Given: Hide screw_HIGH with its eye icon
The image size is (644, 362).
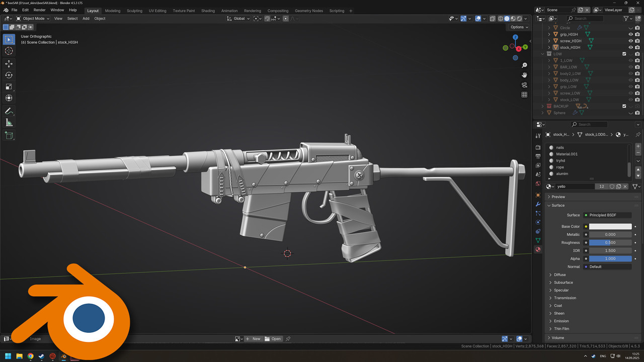Looking at the screenshot, I should click(630, 41).
